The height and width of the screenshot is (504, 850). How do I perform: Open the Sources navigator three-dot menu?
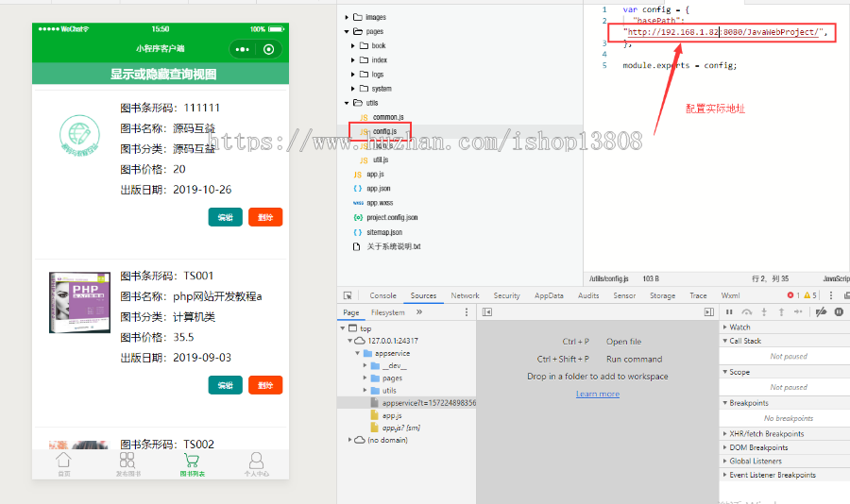[x=467, y=312]
